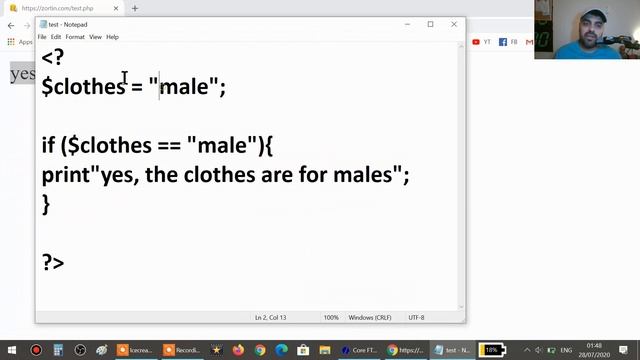Close the Notepad window
The width and height of the screenshot is (640, 360).
(454, 24)
